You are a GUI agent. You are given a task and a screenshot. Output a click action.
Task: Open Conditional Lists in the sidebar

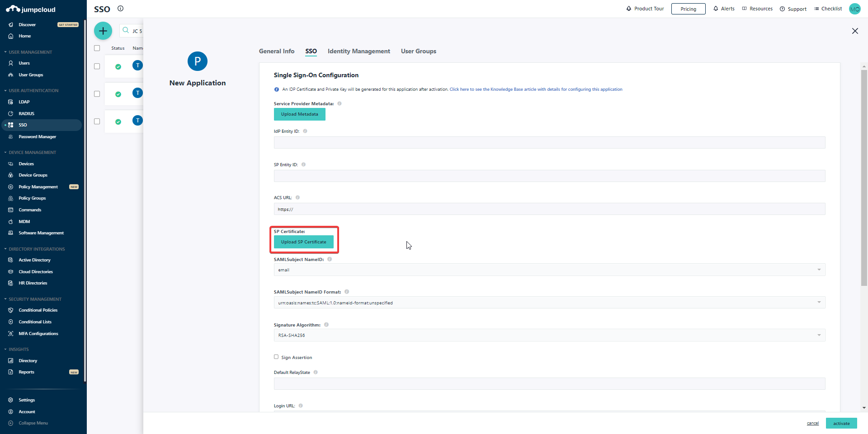pyautogui.click(x=35, y=322)
